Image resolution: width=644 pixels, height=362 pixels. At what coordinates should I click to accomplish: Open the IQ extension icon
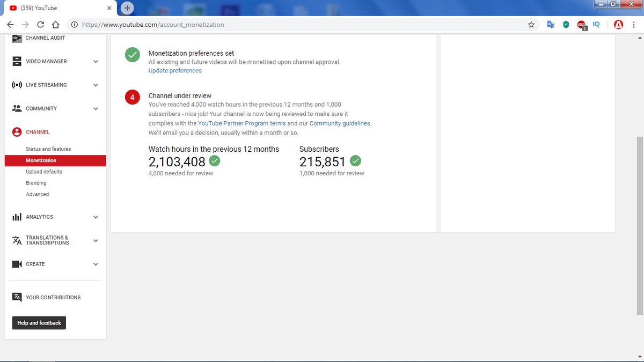tap(596, 25)
